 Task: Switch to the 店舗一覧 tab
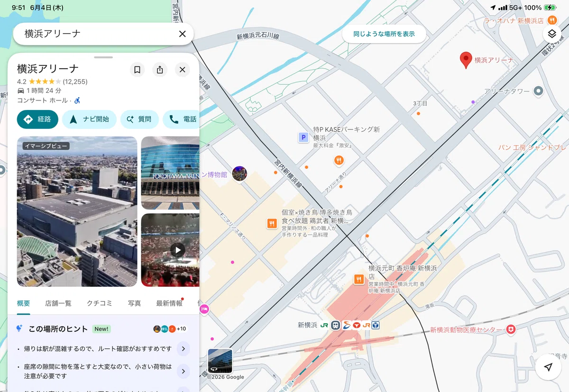click(58, 303)
